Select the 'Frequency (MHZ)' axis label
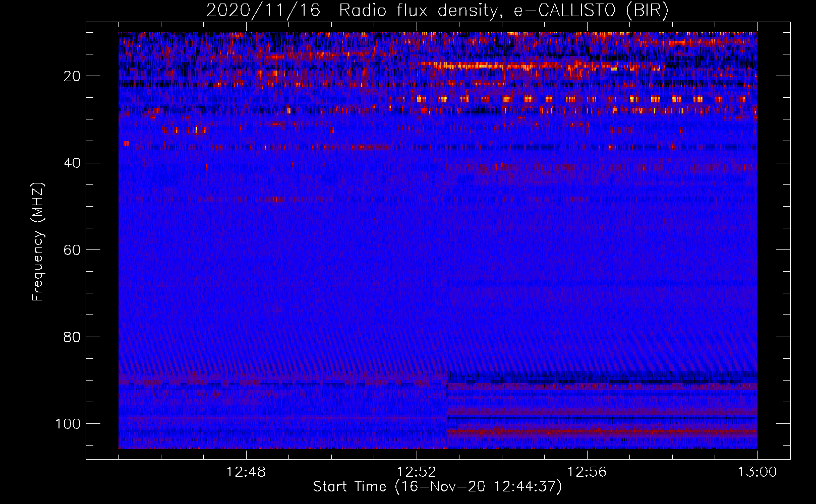 tap(38, 241)
